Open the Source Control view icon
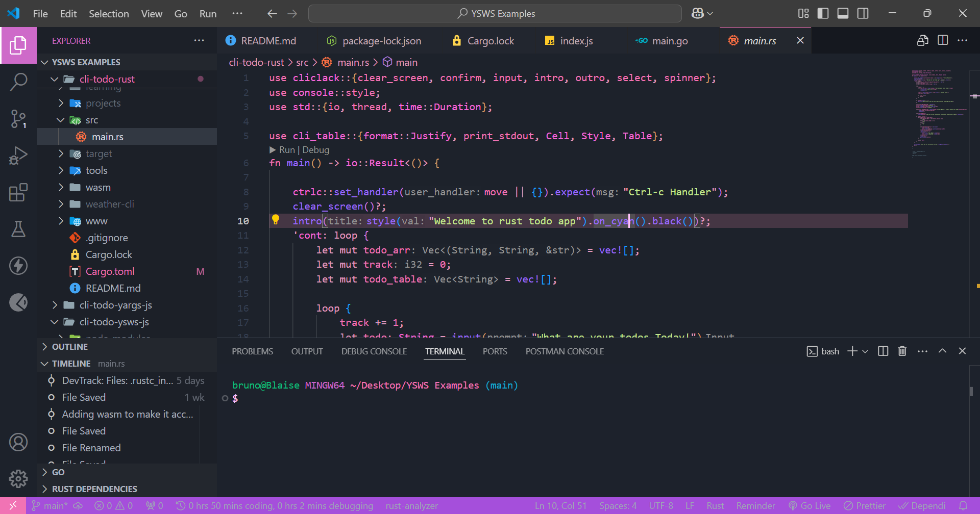 [x=18, y=119]
